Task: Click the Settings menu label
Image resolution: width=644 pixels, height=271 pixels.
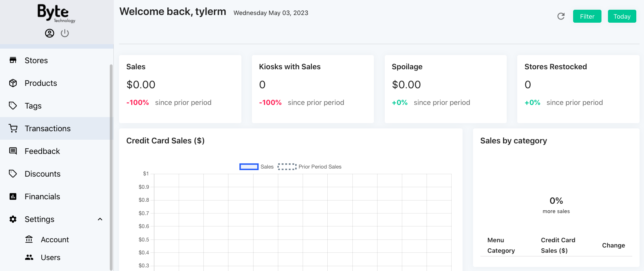Action: point(39,219)
